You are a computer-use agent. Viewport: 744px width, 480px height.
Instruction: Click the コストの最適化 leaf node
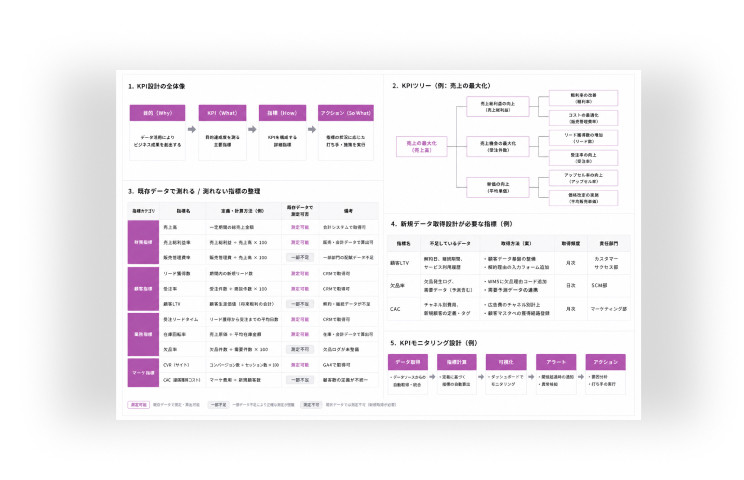(x=584, y=118)
